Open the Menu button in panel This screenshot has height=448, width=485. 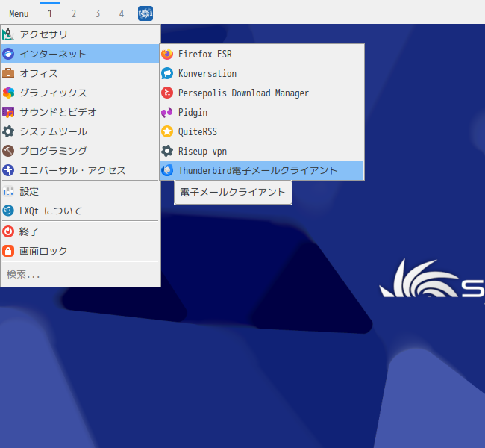(x=19, y=13)
